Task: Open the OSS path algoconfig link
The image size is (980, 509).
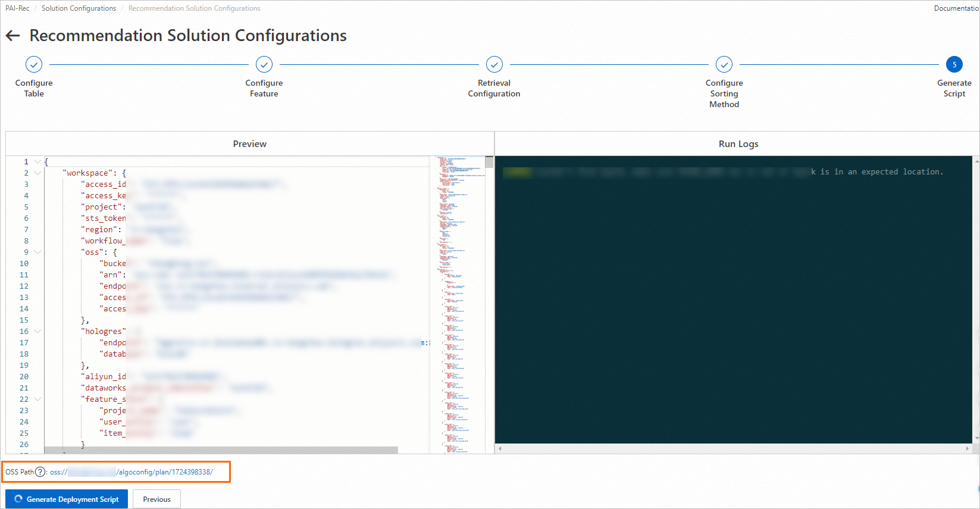Action: pos(131,472)
